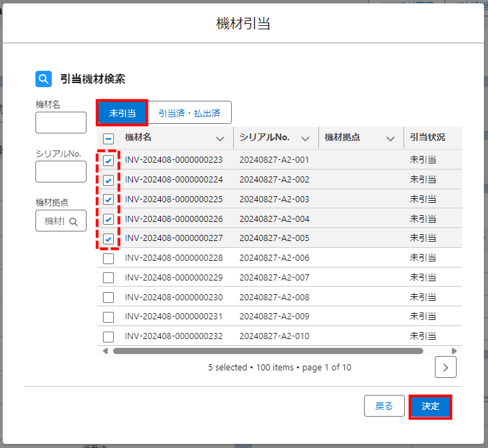
Task: Go to next page with right arrow
Action: point(445,367)
